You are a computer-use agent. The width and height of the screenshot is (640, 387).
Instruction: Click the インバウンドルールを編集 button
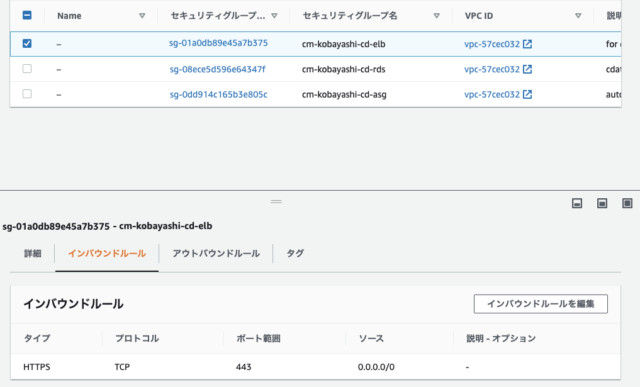541,304
